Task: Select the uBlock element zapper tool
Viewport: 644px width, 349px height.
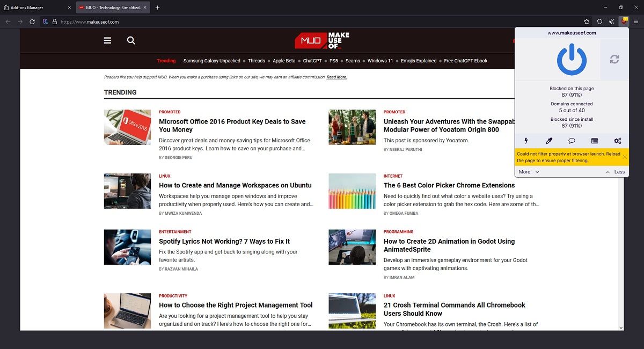Action: [526, 141]
